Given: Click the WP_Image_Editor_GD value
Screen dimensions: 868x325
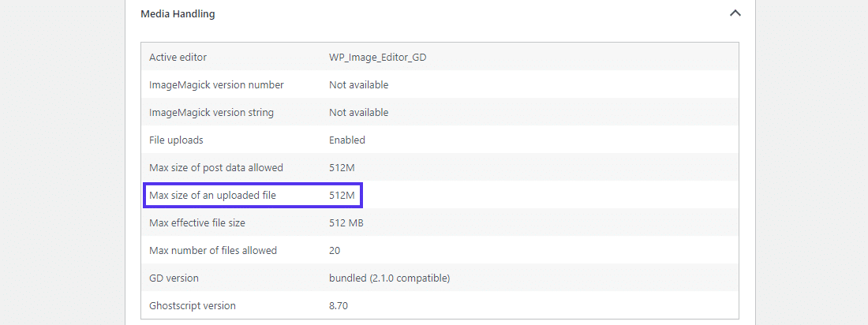Looking at the screenshot, I should click(x=376, y=57).
